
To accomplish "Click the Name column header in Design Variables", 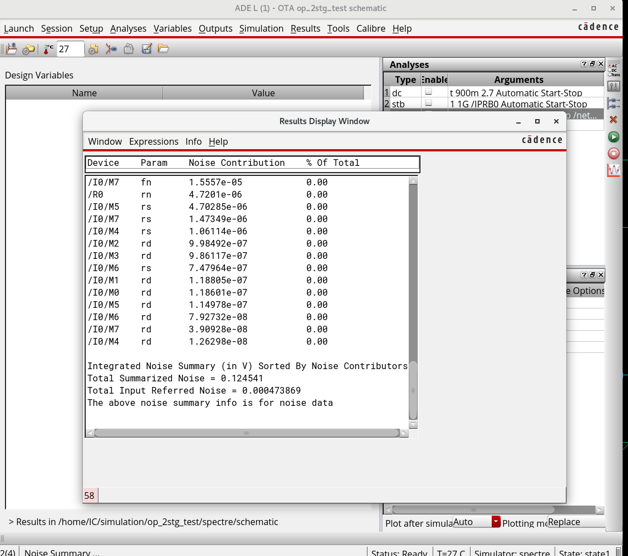I will [x=84, y=93].
